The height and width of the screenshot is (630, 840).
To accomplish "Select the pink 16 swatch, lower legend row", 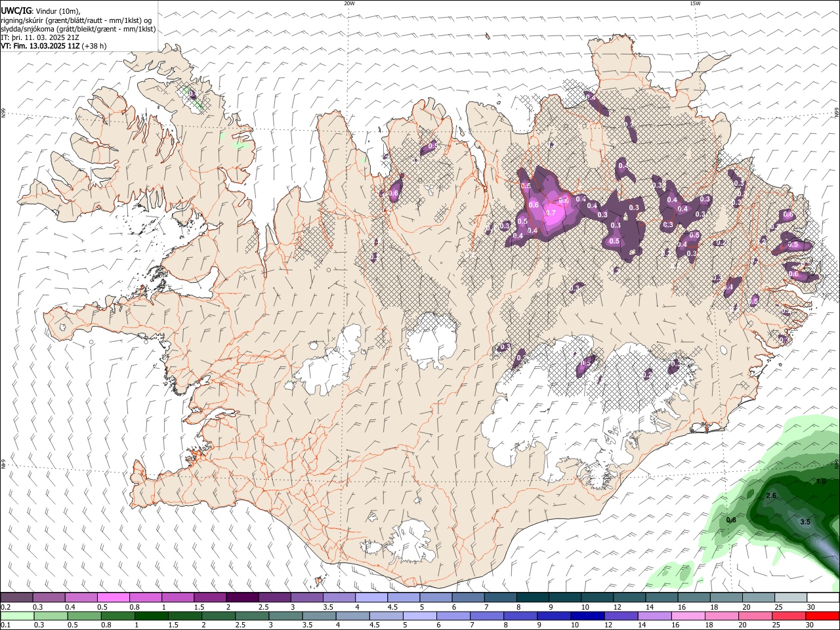I will click(x=687, y=616).
